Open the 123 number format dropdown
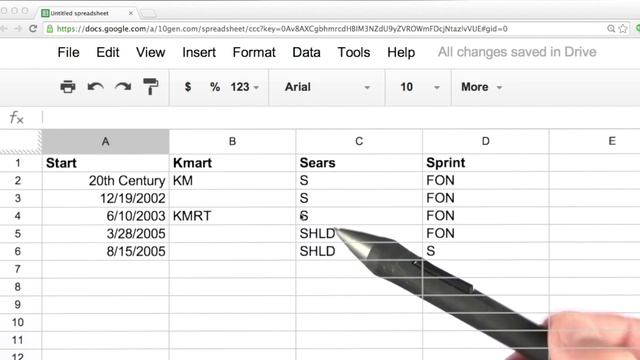This screenshot has height=360, width=640. (245, 87)
